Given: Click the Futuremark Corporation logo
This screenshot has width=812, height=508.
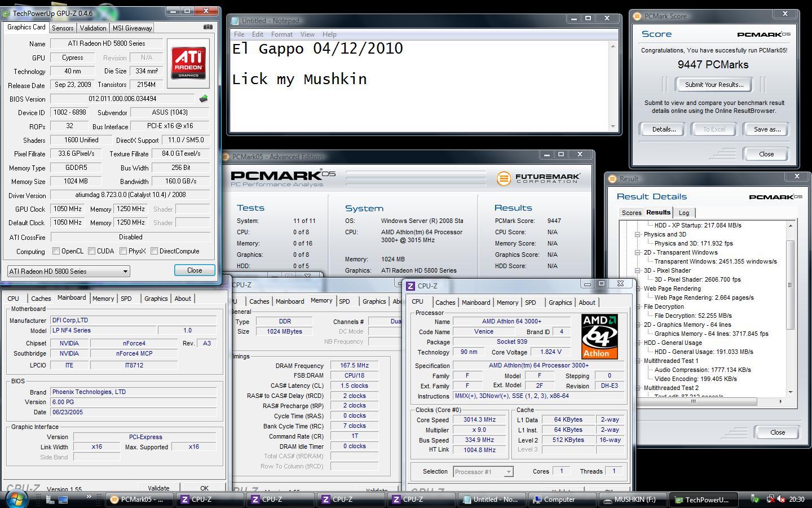Looking at the screenshot, I should click(x=538, y=178).
